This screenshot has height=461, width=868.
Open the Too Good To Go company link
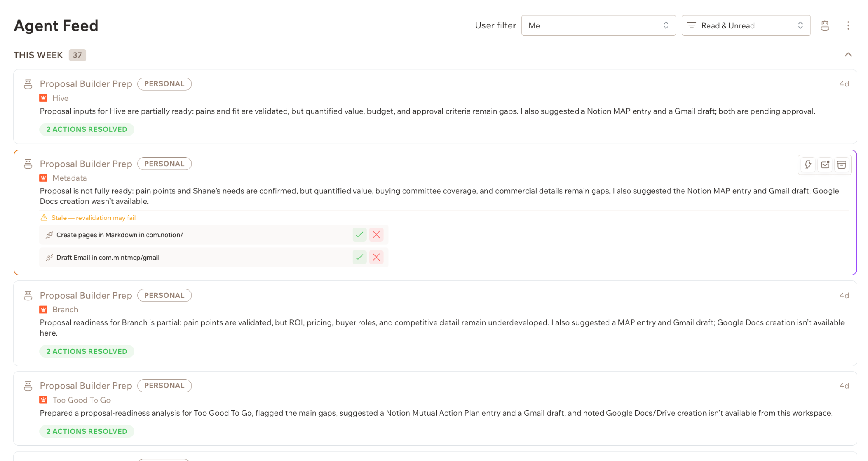tap(81, 400)
